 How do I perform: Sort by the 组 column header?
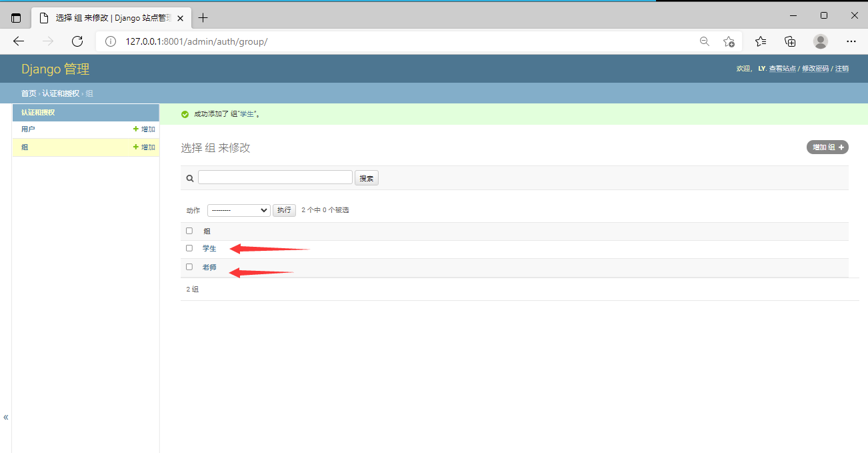point(207,232)
